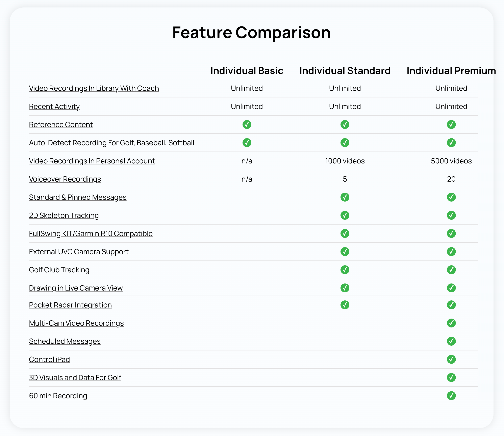Open 3D Visuals and Data For Golf link
The image size is (504, 436).
(x=75, y=377)
